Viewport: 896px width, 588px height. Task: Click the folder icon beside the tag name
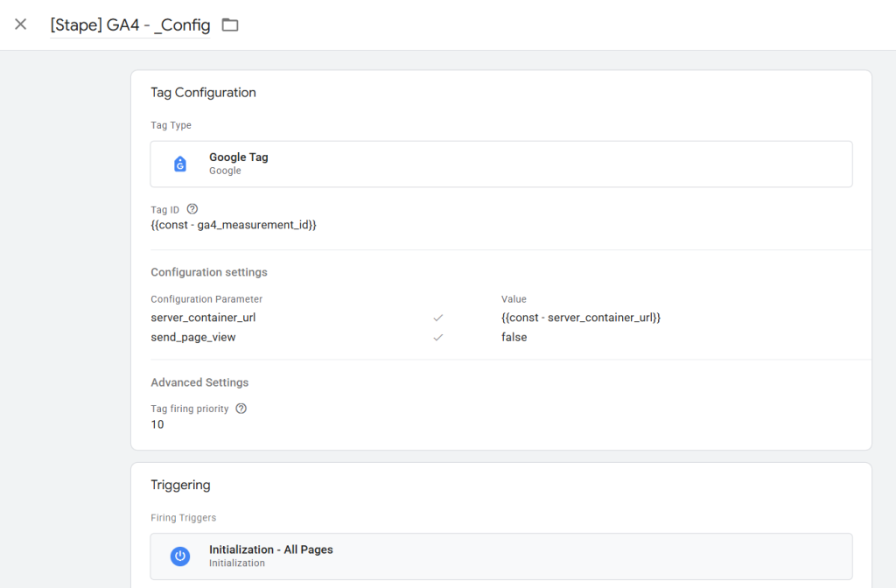[x=230, y=24]
